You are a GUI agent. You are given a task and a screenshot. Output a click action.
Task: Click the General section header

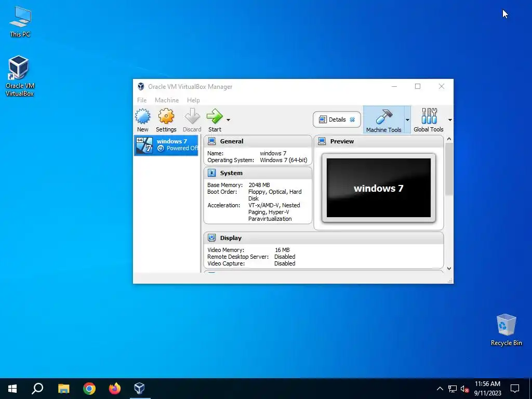pos(258,141)
